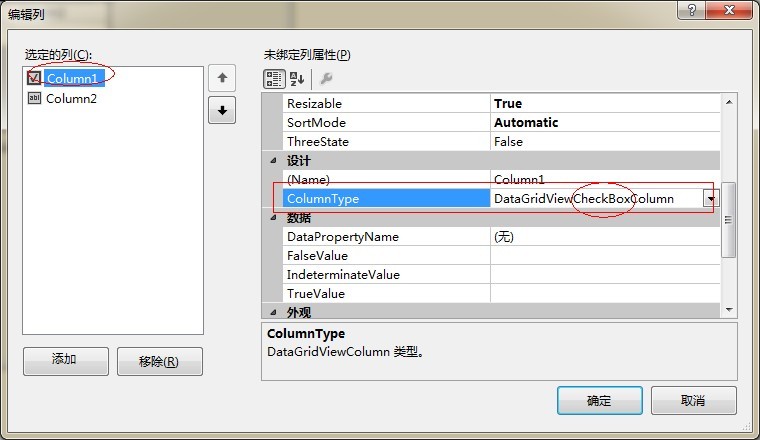Click the 移除 button
760x440 pixels.
(159, 361)
